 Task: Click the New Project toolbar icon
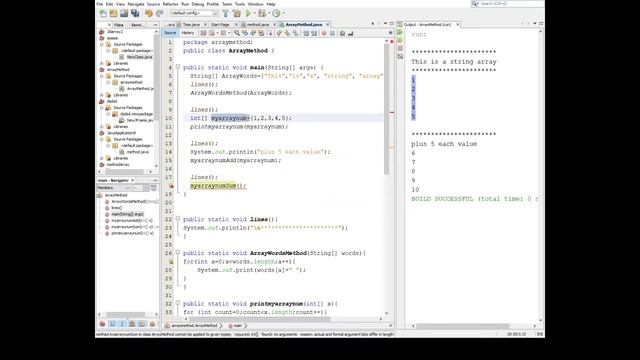(x=113, y=13)
